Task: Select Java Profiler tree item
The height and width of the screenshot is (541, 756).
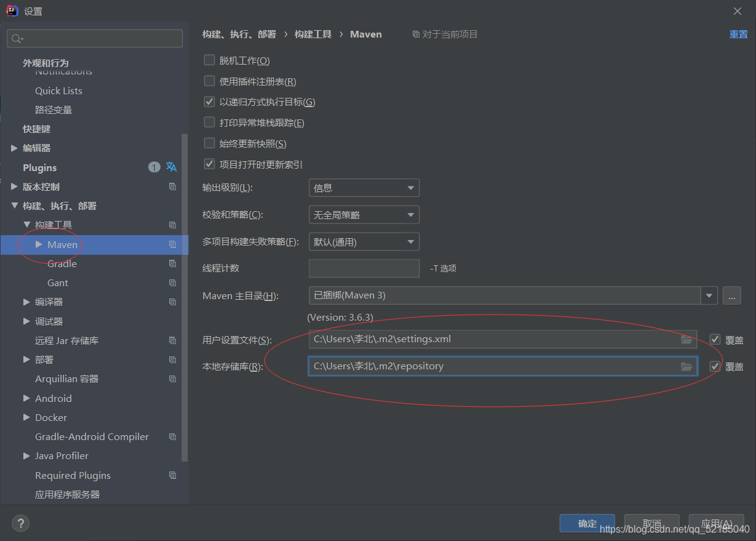Action: [x=62, y=455]
